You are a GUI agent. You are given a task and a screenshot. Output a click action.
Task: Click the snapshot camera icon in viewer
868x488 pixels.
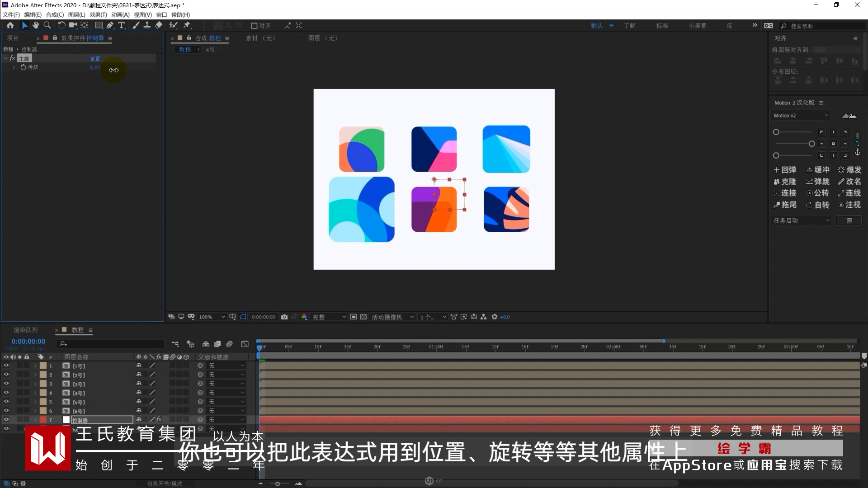pyautogui.click(x=284, y=317)
